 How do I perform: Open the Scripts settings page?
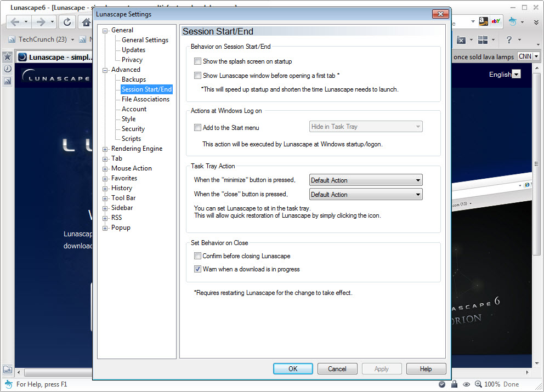(x=132, y=139)
